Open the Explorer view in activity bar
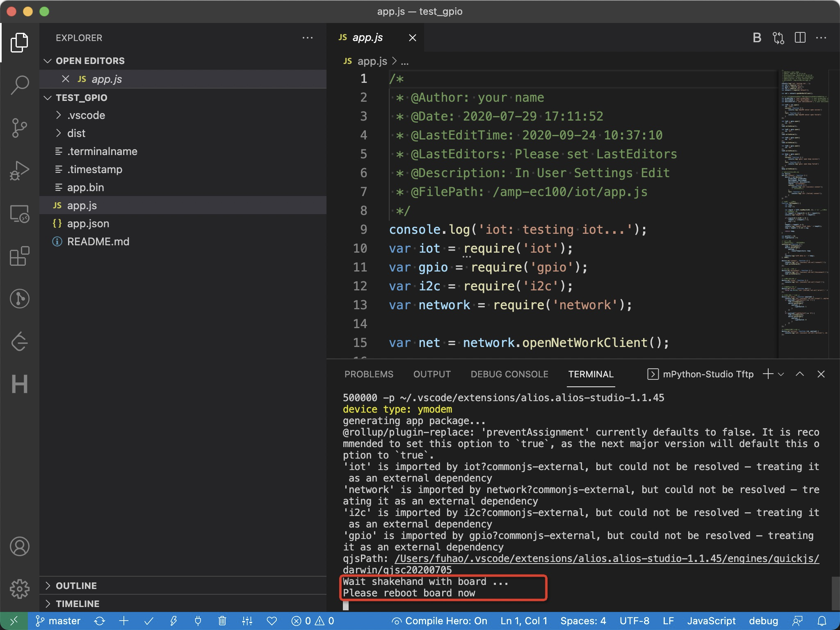 19,43
